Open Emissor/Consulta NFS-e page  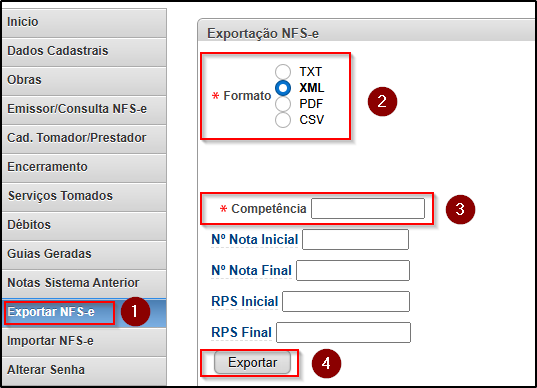pyautogui.click(x=84, y=109)
